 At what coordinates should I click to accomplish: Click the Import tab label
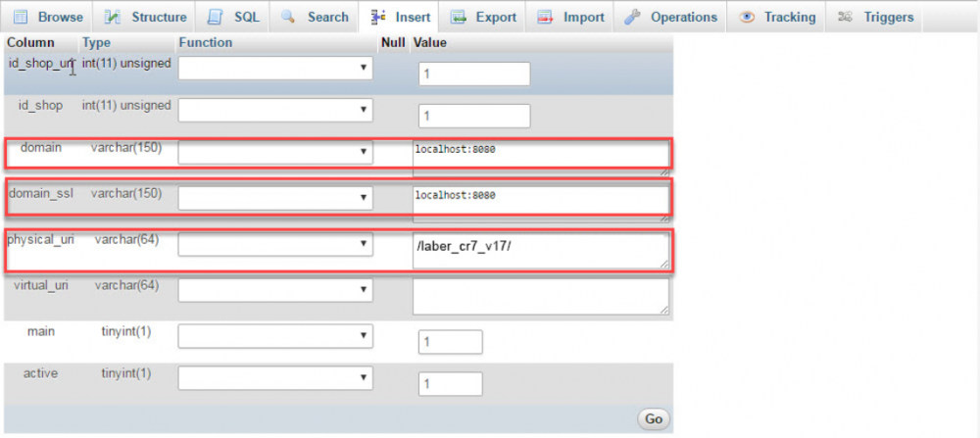click(584, 17)
